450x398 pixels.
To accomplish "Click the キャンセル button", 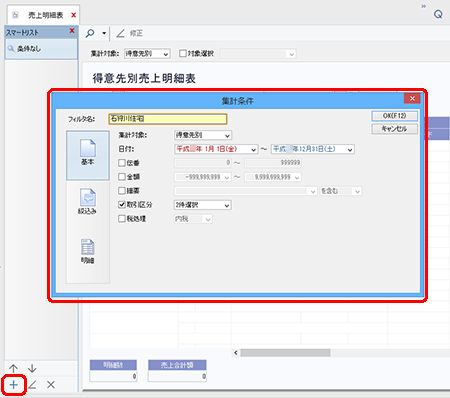I will [x=394, y=129].
